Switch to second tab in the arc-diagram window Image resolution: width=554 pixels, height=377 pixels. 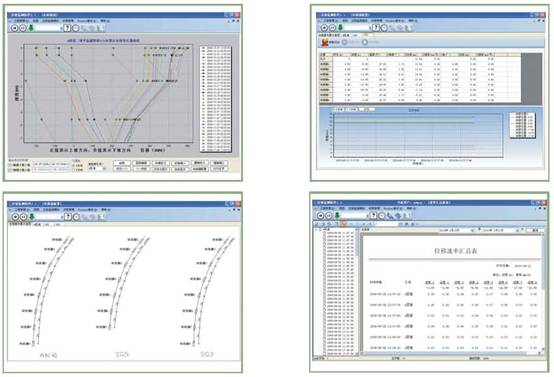(x=37, y=224)
